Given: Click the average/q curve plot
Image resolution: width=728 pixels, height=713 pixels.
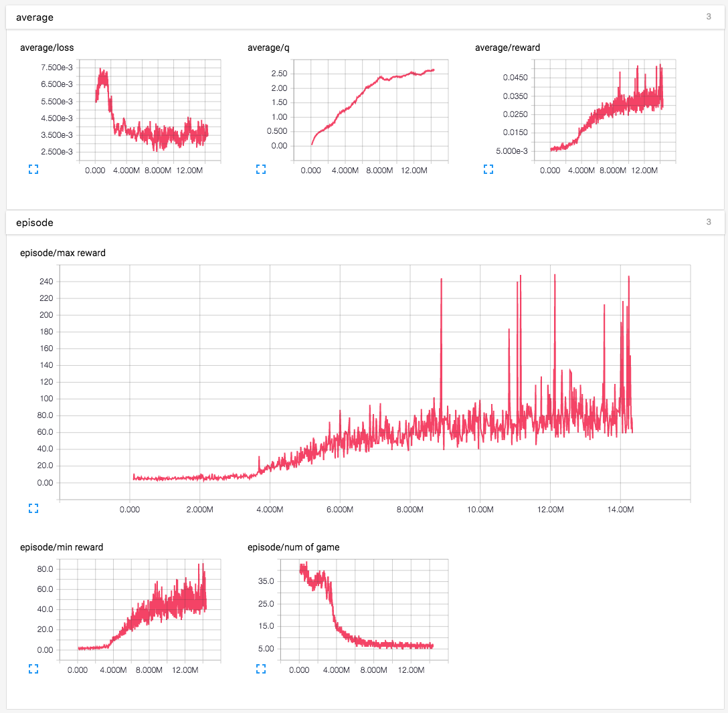Looking at the screenshot, I should (371, 110).
